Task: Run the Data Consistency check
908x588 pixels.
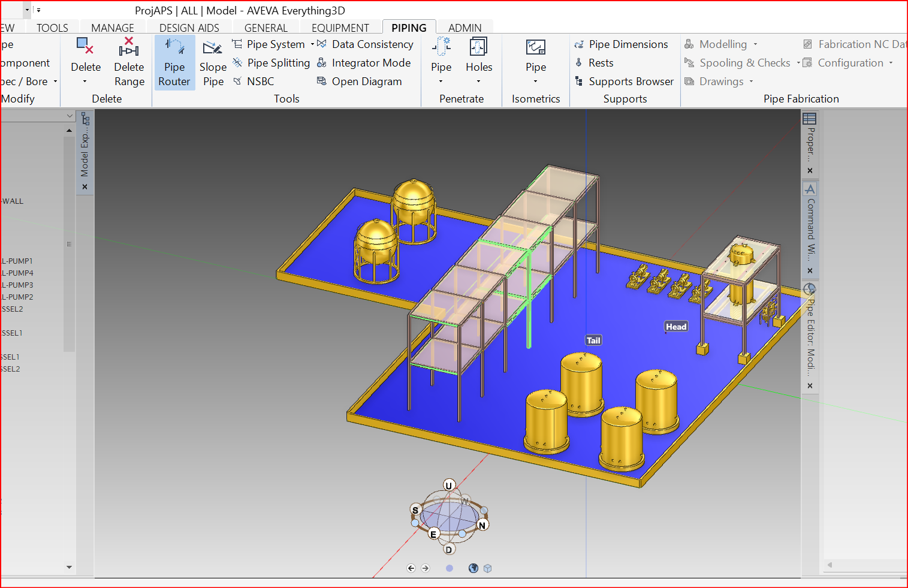Action: (365, 44)
